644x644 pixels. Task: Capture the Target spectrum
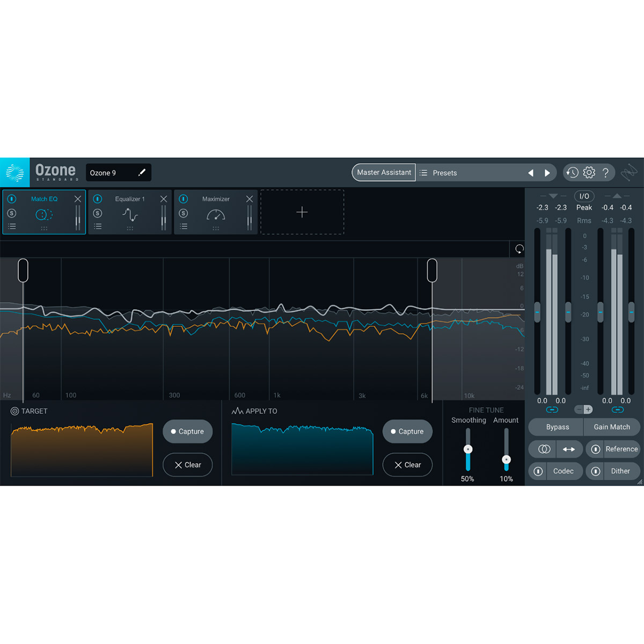click(x=187, y=431)
